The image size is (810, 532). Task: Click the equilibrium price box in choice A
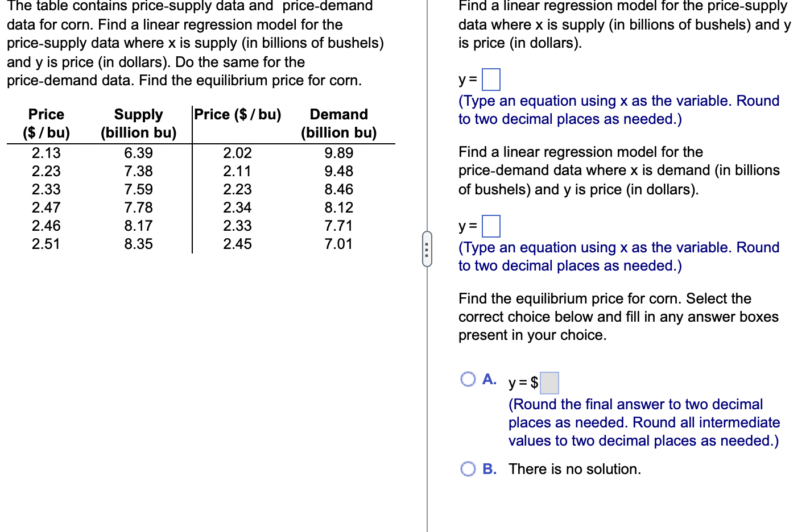(549, 383)
